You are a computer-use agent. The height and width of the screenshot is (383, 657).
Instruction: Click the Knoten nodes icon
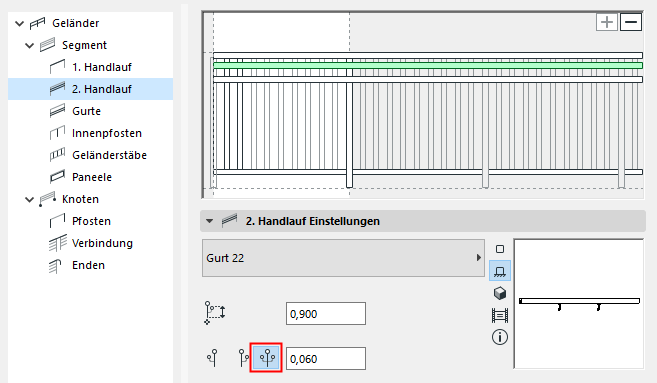(47, 199)
